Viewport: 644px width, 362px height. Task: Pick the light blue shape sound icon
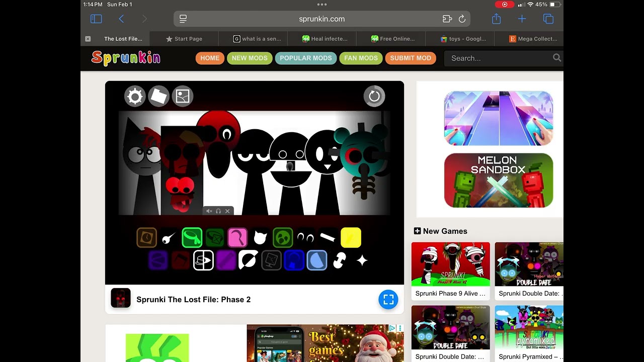[x=317, y=260]
